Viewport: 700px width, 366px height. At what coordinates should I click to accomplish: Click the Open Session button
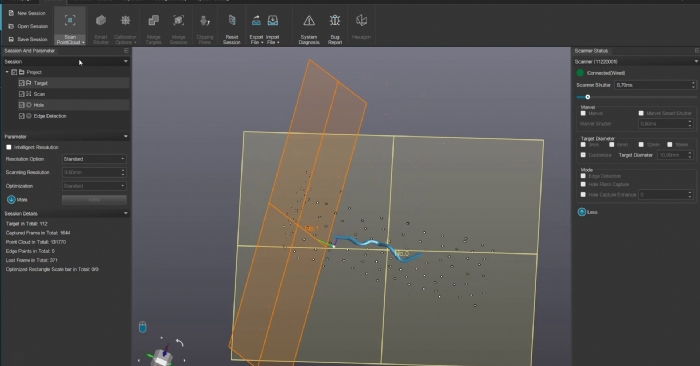28,26
